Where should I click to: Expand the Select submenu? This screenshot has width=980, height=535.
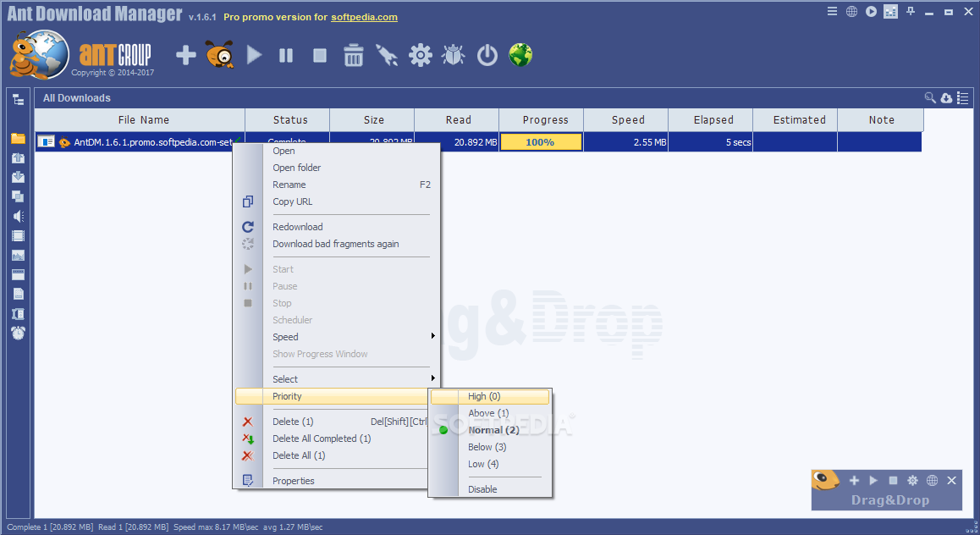pyautogui.click(x=338, y=379)
